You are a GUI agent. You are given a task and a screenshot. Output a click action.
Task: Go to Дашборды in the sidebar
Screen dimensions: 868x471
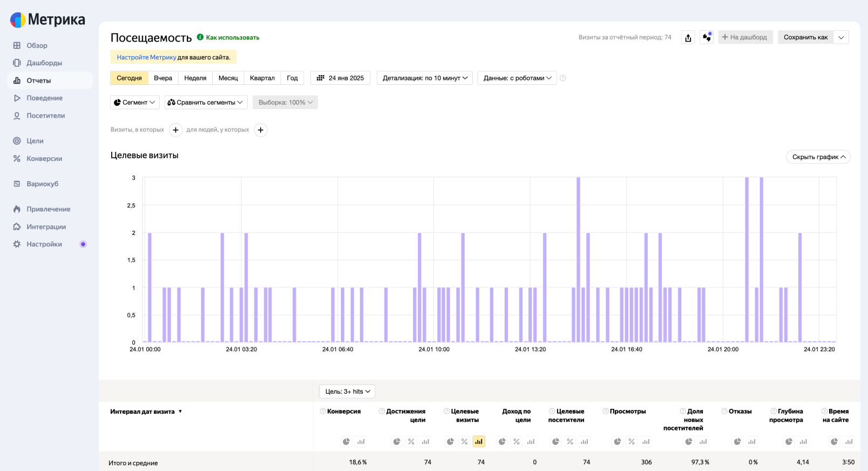point(44,63)
